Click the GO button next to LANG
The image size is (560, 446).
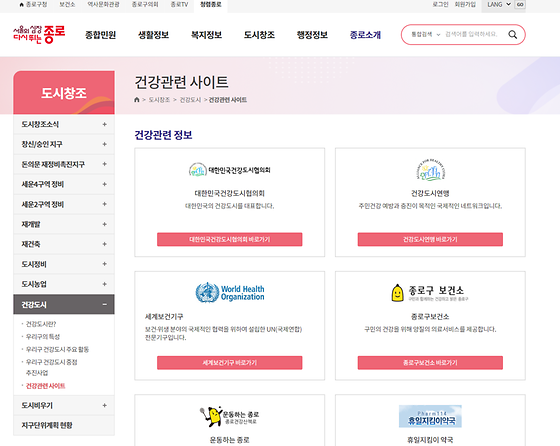520,5
